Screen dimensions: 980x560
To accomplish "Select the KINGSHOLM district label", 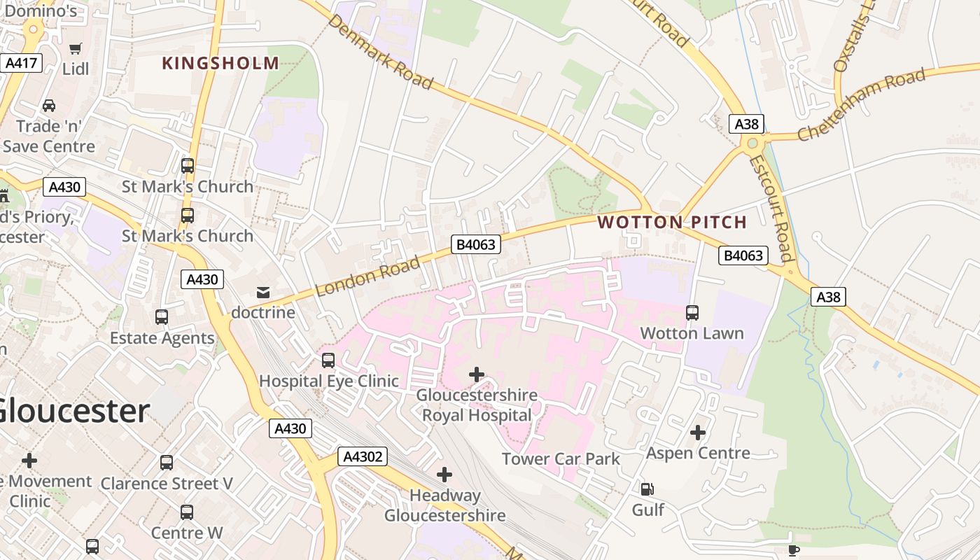I will click(220, 64).
